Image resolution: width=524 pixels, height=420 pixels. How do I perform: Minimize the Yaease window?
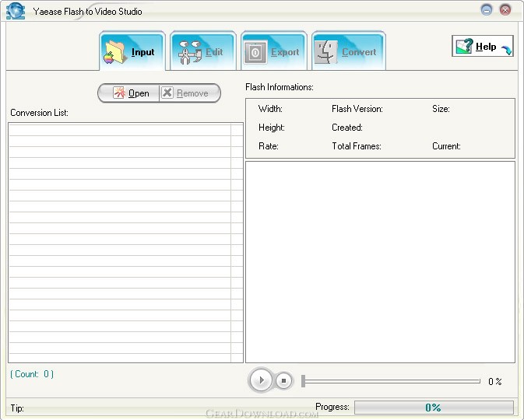(487, 10)
